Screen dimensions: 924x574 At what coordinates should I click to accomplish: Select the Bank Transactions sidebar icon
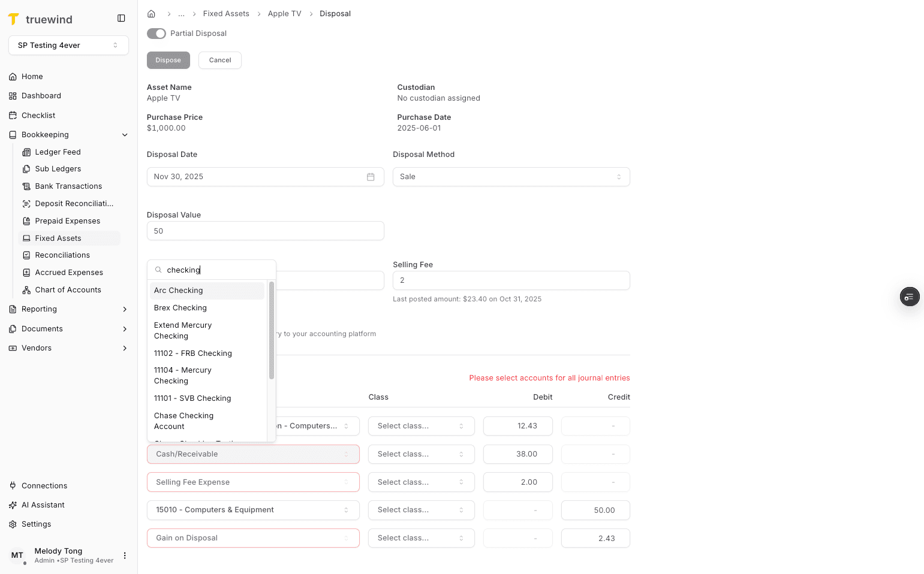click(26, 186)
